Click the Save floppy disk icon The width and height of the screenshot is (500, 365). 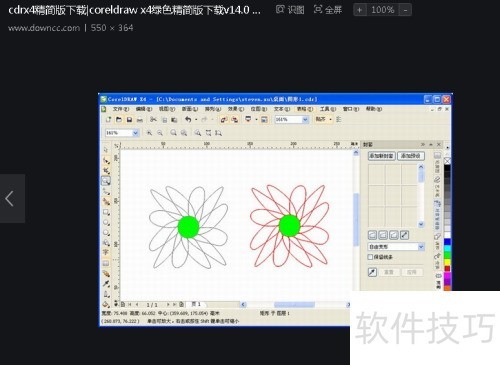pyautogui.click(x=129, y=119)
